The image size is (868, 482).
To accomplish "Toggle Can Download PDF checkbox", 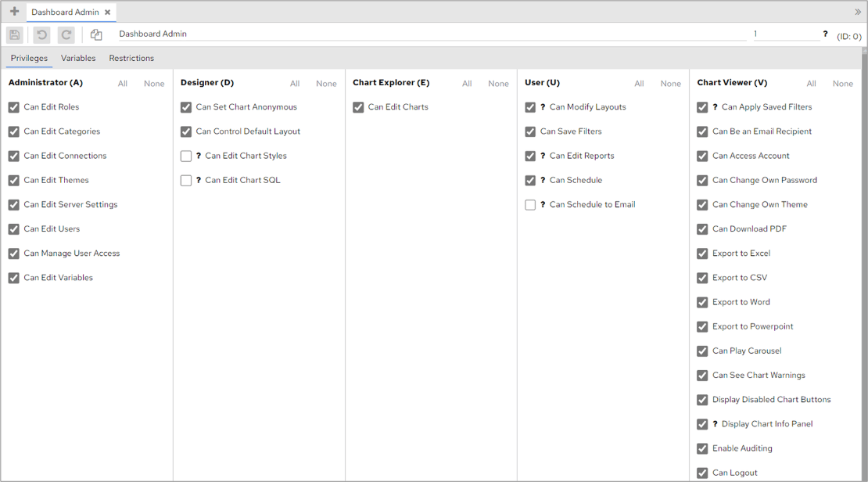I will coord(702,229).
